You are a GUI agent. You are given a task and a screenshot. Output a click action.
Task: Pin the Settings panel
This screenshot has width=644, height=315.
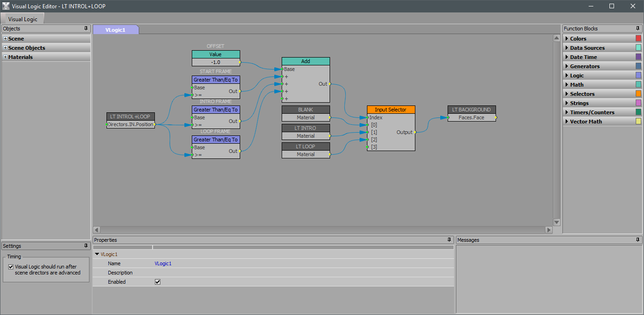(x=86, y=246)
